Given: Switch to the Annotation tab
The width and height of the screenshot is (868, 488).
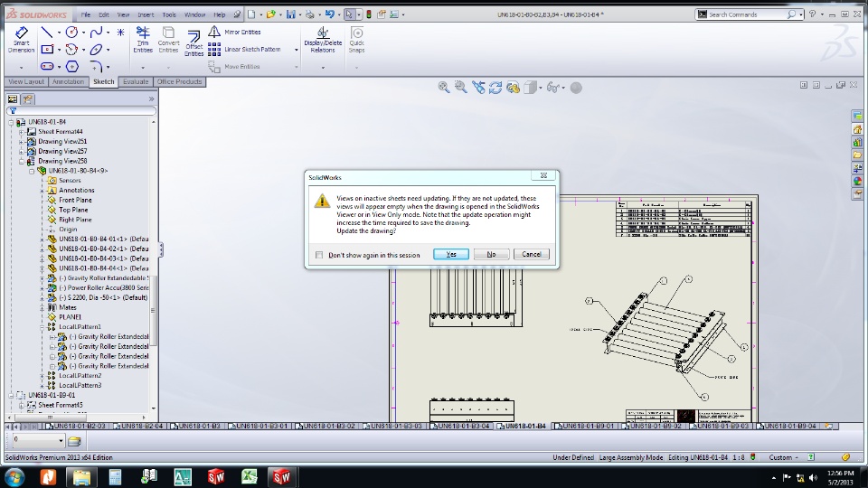Looking at the screenshot, I should tap(68, 82).
